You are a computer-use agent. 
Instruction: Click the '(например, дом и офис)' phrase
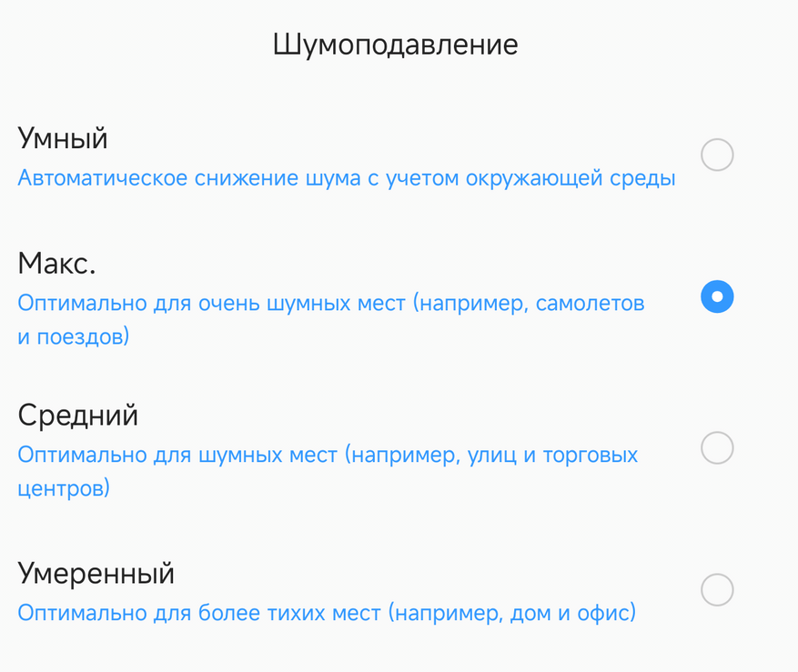[512, 613]
